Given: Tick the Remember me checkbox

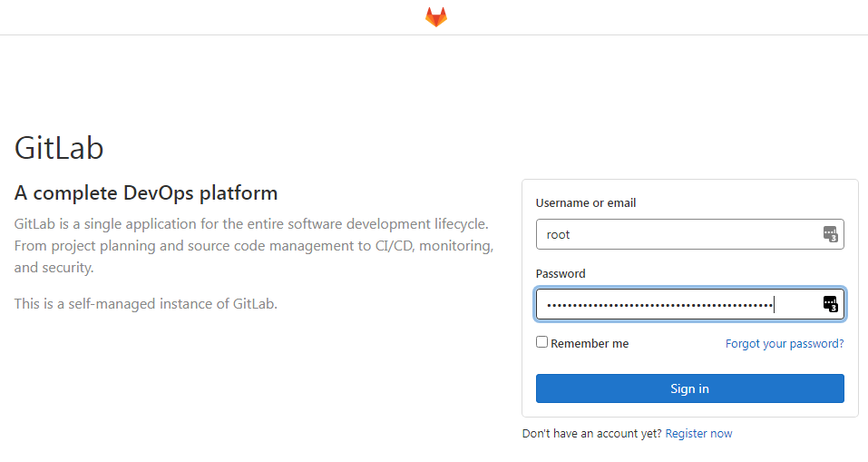Looking at the screenshot, I should point(542,342).
